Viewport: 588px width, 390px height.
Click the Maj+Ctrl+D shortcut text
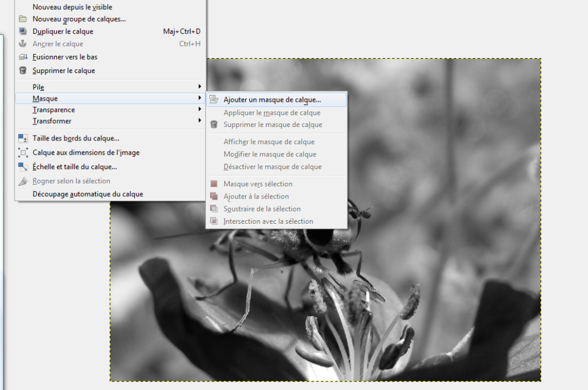pos(182,31)
